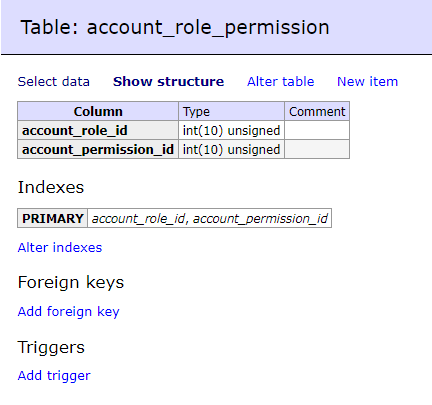Open the Alter table page

click(280, 82)
